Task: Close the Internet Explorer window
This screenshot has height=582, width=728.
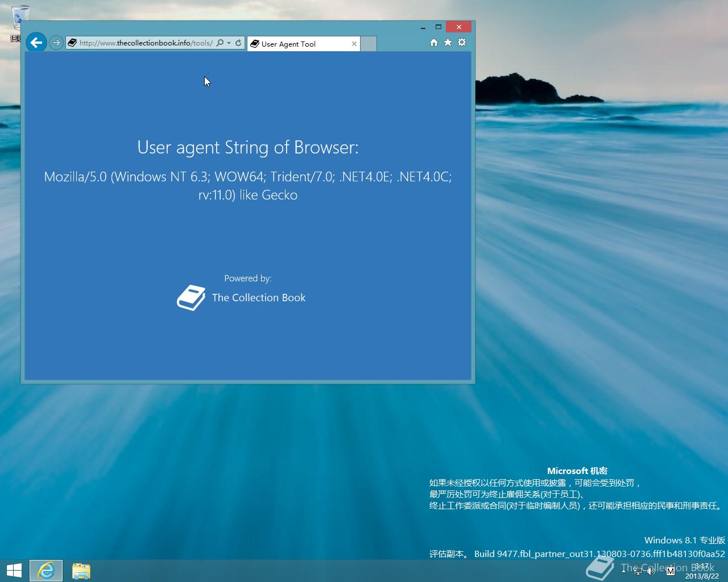Action: (x=458, y=27)
